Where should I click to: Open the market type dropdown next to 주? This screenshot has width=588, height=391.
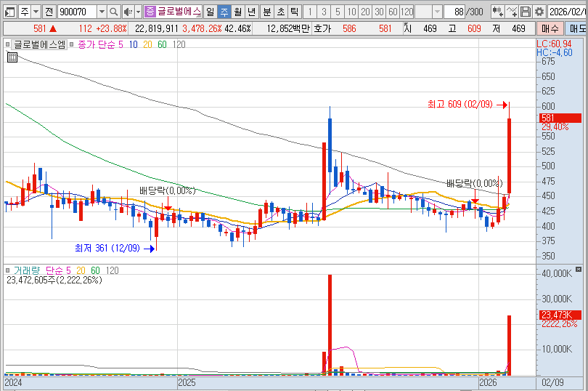tap(36, 12)
